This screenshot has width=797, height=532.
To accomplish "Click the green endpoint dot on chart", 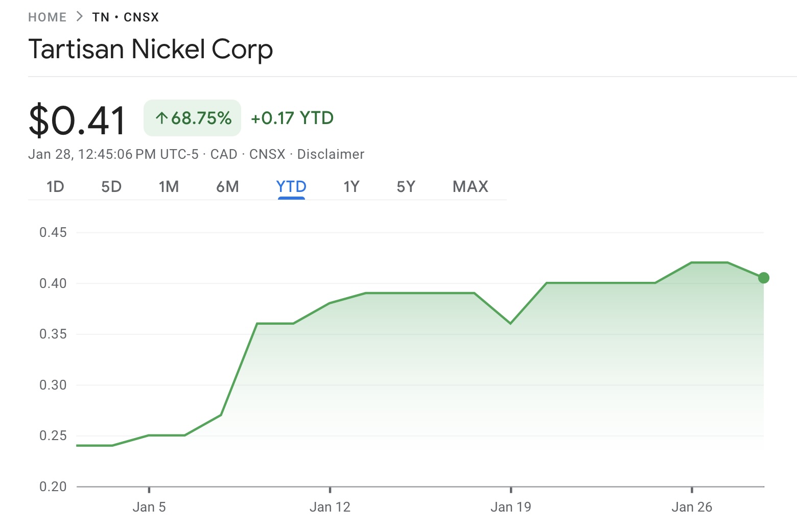I will [763, 278].
